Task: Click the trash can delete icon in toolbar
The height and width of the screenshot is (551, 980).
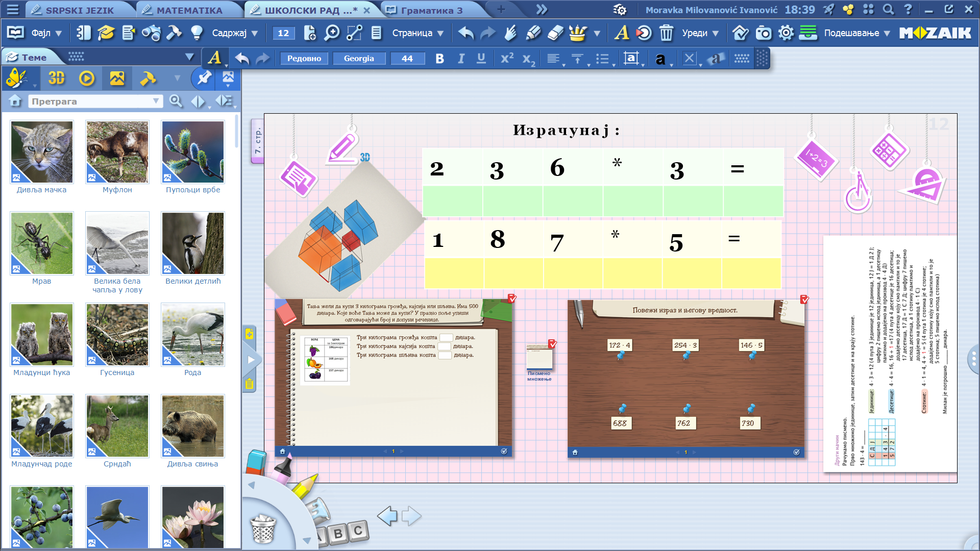Action: (666, 33)
